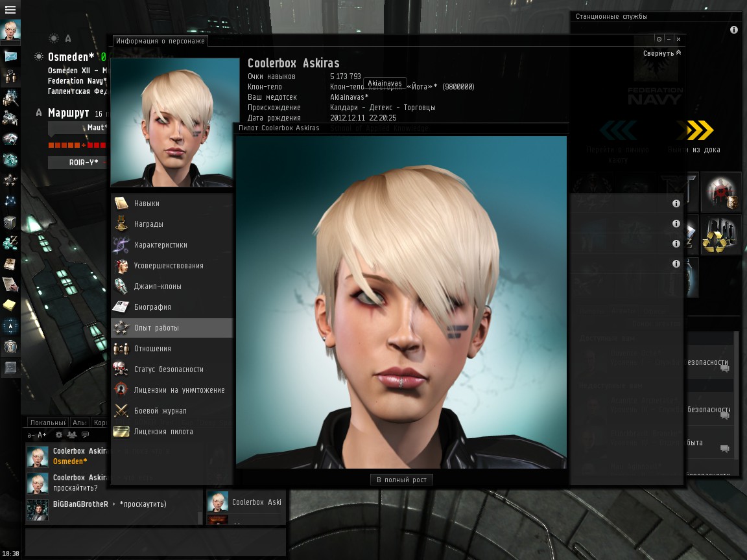The height and width of the screenshot is (560, 747).
Task: Click sun icon beside Osmeden* system name
Action: tap(39, 56)
